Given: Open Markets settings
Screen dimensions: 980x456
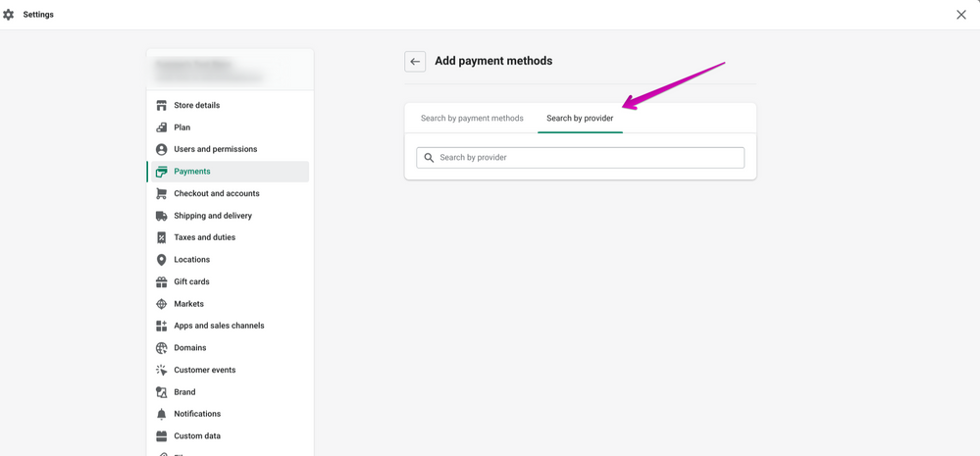Looking at the screenshot, I should (189, 304).
